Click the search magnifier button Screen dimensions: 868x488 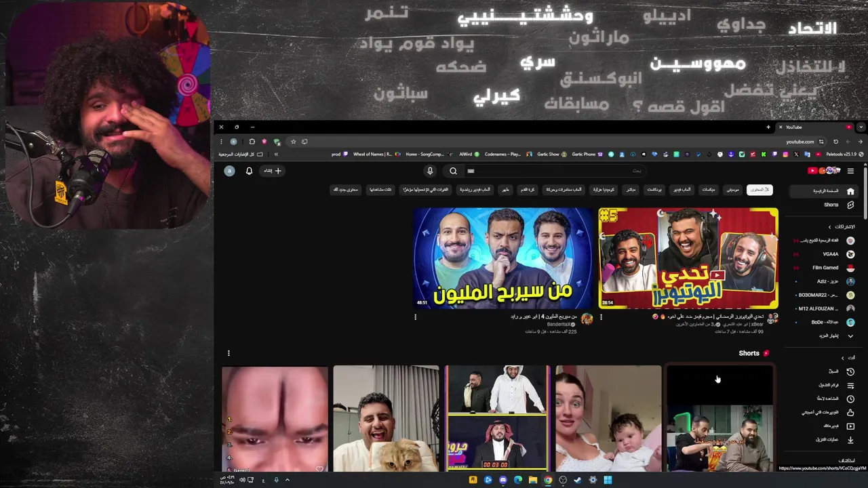(x=453, y=171)
